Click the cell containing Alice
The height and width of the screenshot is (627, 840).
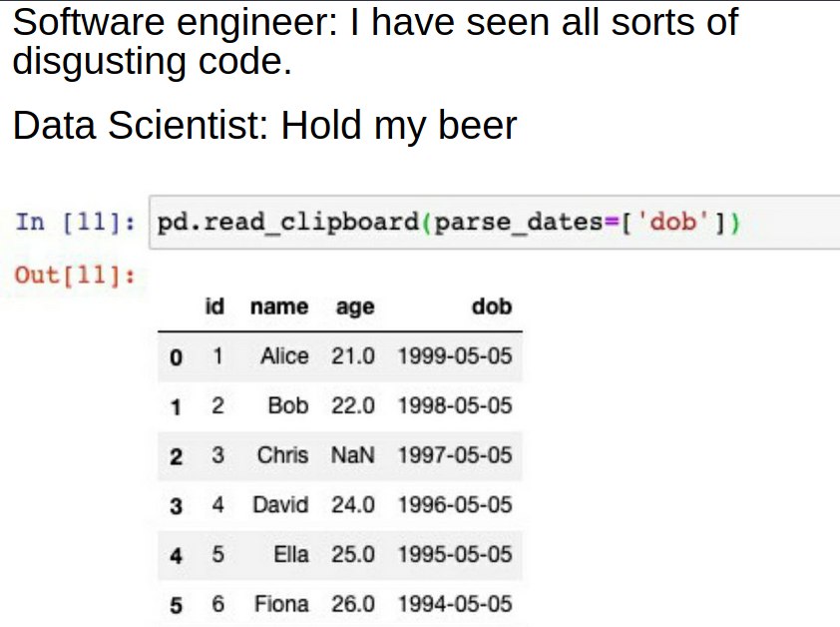tap(284, 356)
